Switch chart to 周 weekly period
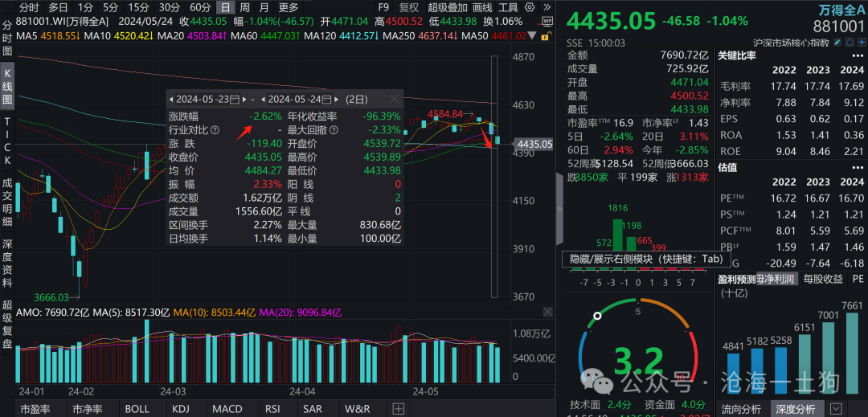 244,7
